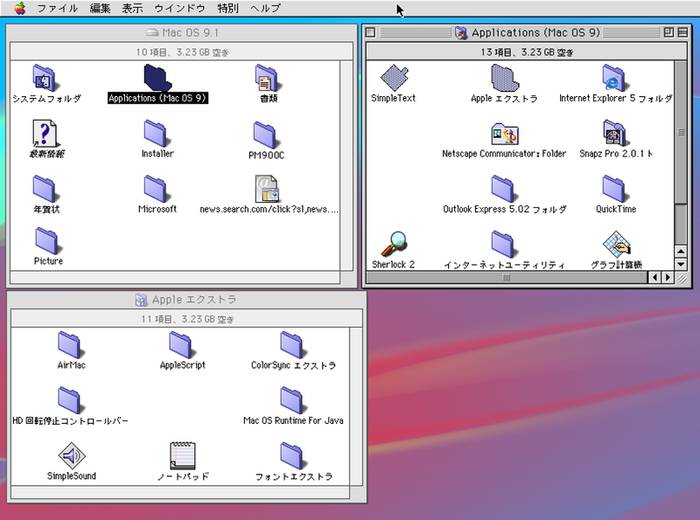Screen dimensions: 700x520
Task: Open the 編集 menu
Action: [x=100, y=8]
